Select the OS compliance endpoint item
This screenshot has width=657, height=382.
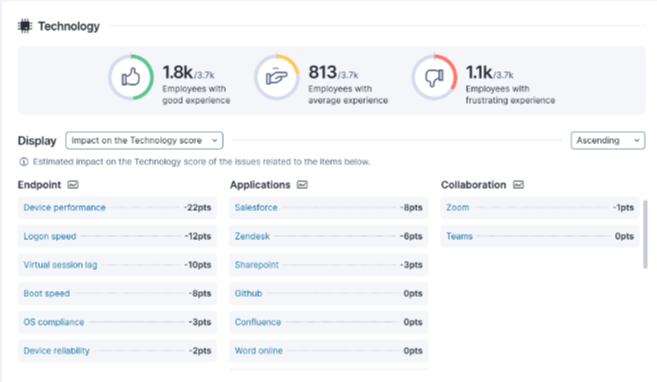117,322
